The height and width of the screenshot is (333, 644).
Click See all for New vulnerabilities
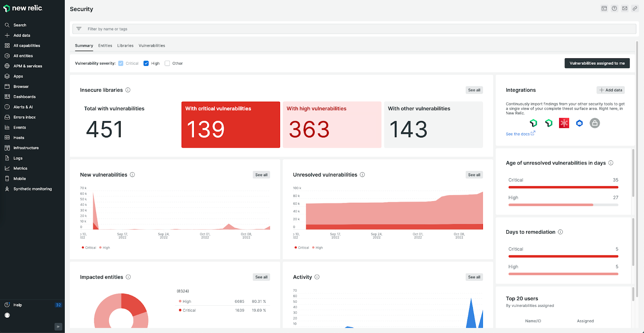click(261, 175)
